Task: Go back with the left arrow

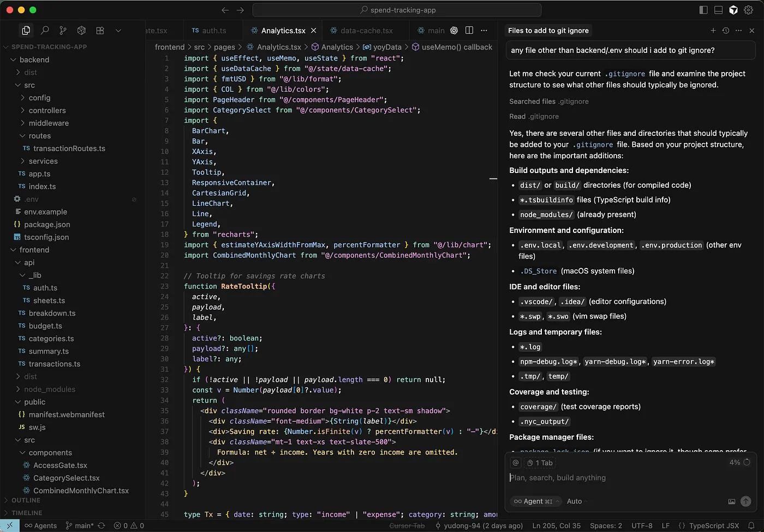Action: tap(225, 10)
